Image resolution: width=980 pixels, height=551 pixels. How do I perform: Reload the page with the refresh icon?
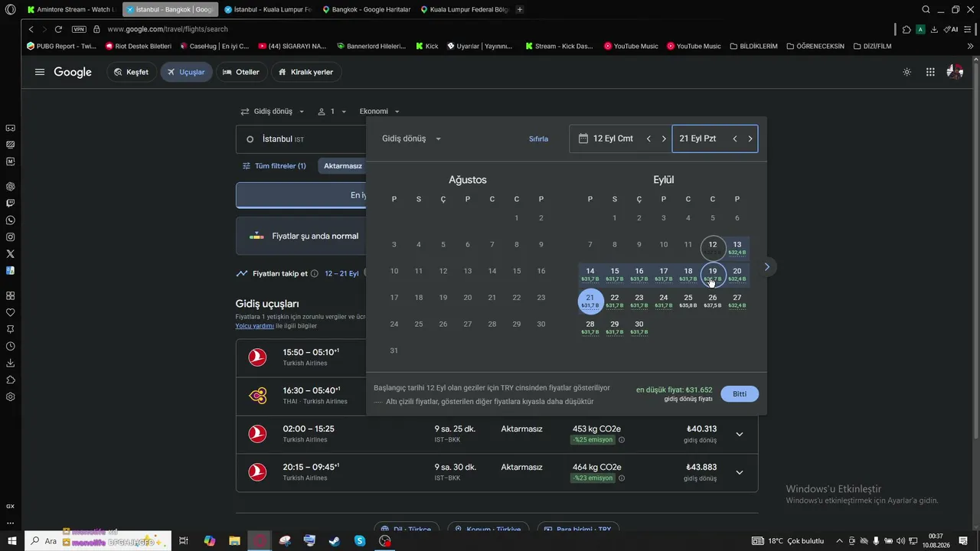(x=58, y=29)
